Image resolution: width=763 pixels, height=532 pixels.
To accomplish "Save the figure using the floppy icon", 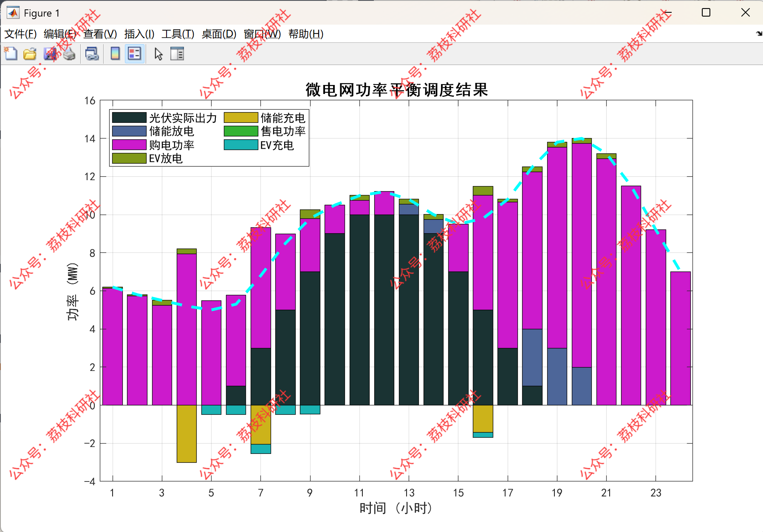I will pos(50,54).
